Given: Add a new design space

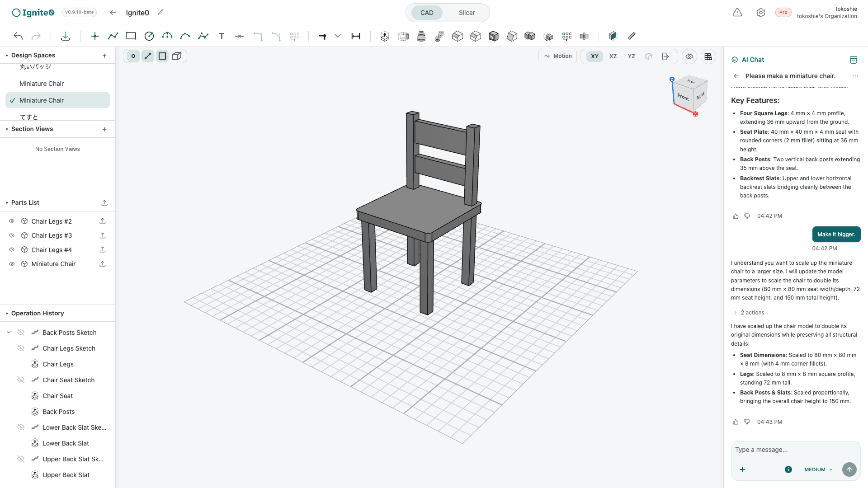Looking at the screenshot, I should [x=104, y=56].
